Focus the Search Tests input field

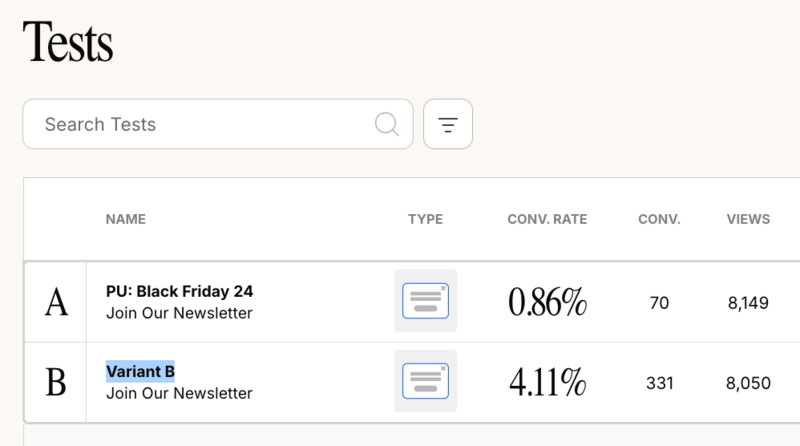[218, 124]
